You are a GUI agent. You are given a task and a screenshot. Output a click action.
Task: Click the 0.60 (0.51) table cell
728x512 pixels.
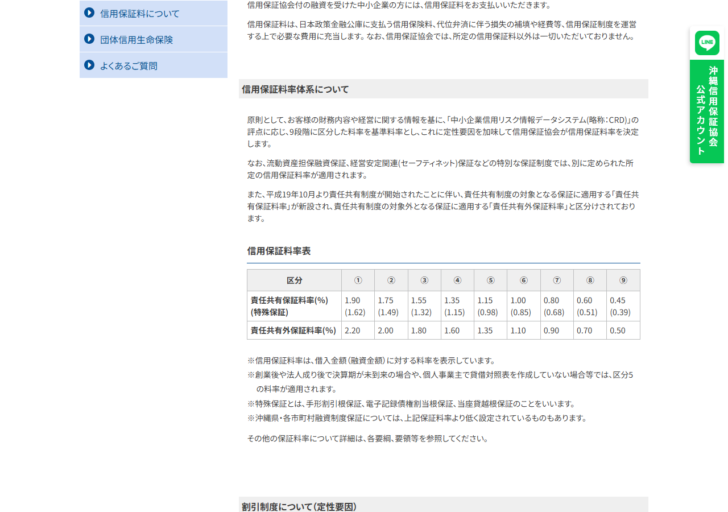(x=590, y=306)
